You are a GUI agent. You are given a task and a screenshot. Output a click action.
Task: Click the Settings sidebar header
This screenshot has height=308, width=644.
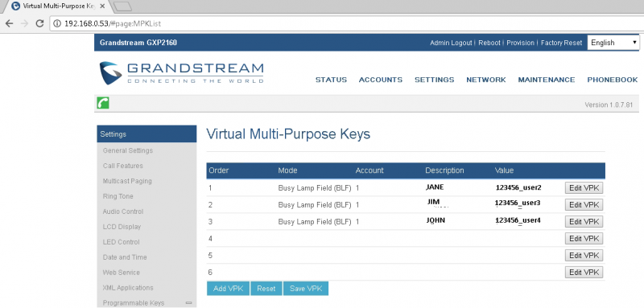(147, 134)
